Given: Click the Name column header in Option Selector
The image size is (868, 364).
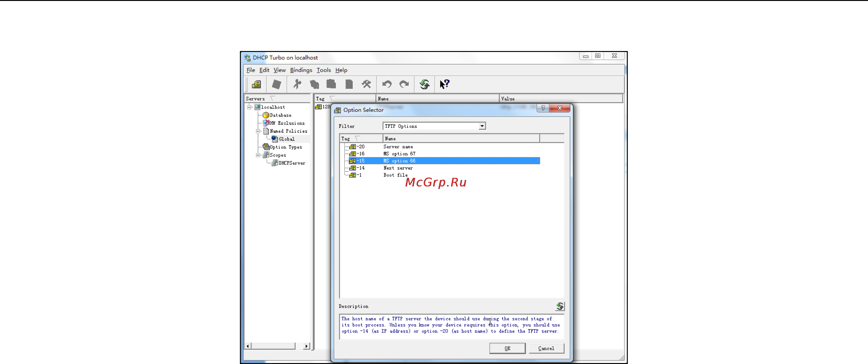Looking at the screenshot, I should pyautogui.click(x=461, y=138).
